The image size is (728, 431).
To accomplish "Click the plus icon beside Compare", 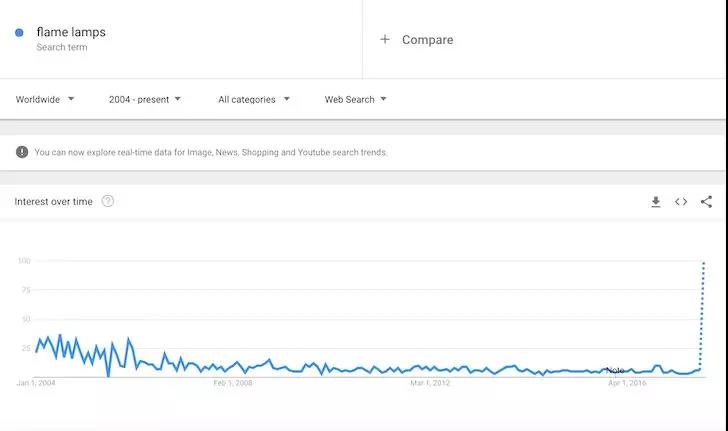I will pyautogui.click(x=385, y=40).
